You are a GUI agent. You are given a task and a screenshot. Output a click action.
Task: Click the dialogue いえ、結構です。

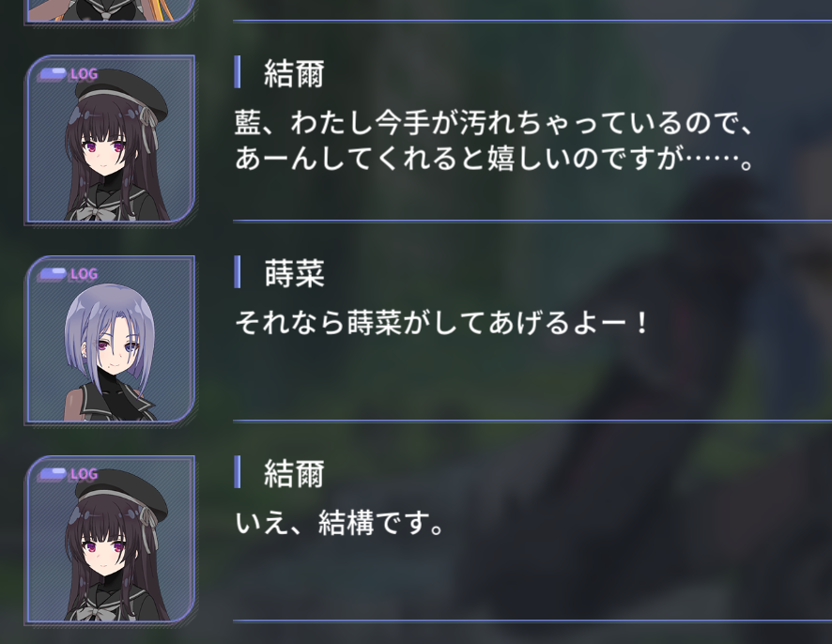(340, 523)
